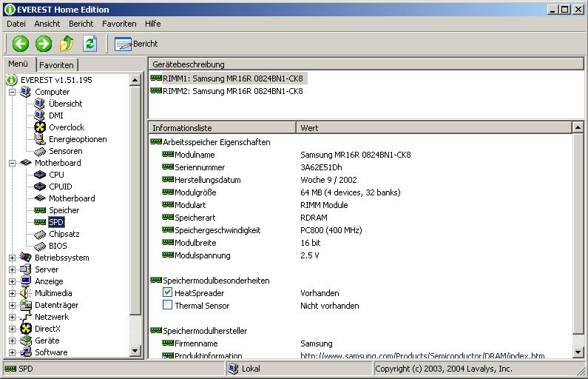
Task: Open the Hilfe menu
Action: point(152,24)
